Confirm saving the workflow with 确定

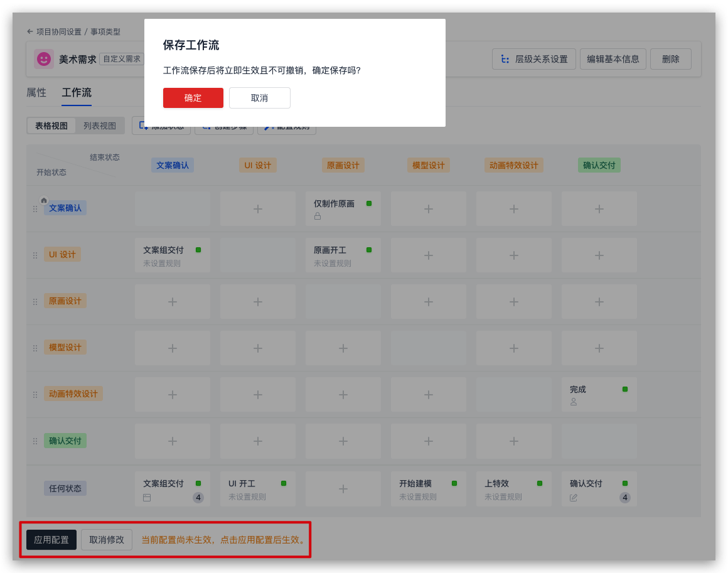tap(193, 98)
